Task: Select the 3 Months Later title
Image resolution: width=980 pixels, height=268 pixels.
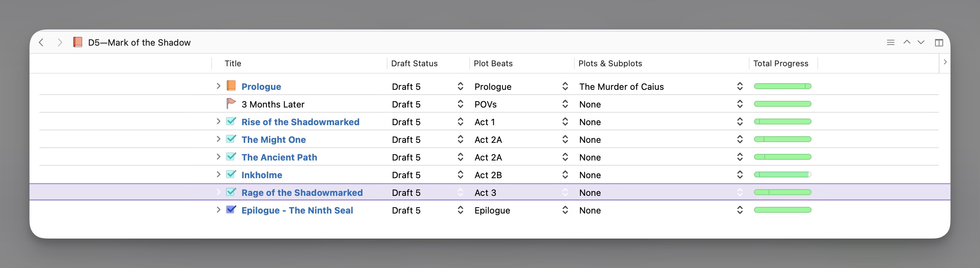Action: (273, 105)
